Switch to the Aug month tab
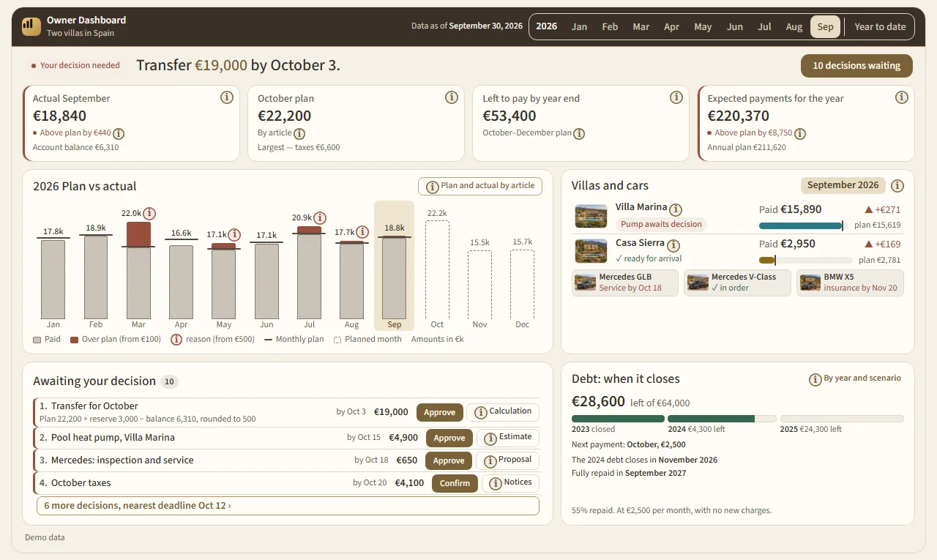Image resolution: width=937 pixels, height=560 pixels. (794, 26)
